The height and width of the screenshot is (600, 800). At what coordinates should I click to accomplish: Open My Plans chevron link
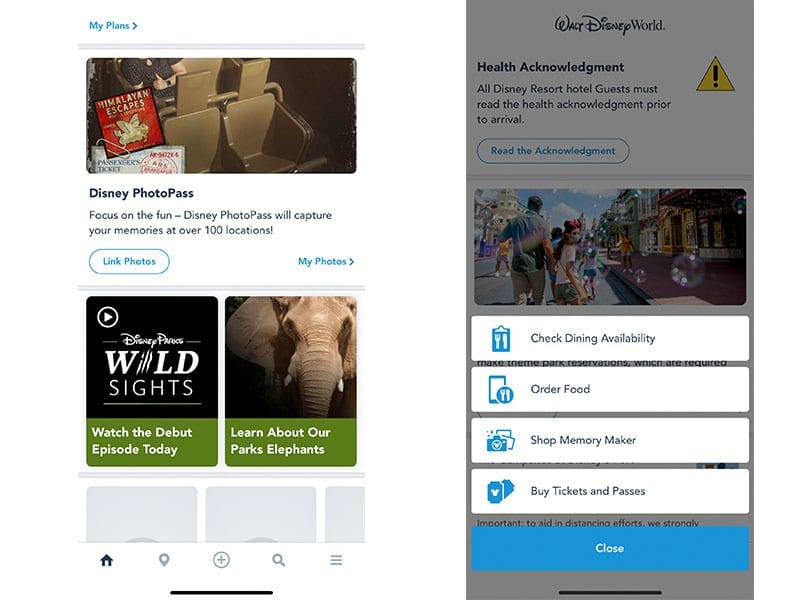pyautogui.click(x=113, y=26)
